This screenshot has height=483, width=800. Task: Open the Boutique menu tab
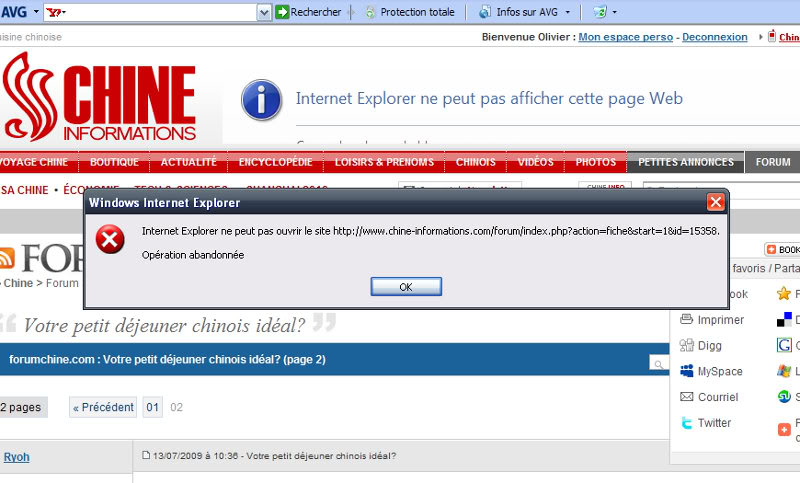114,162
